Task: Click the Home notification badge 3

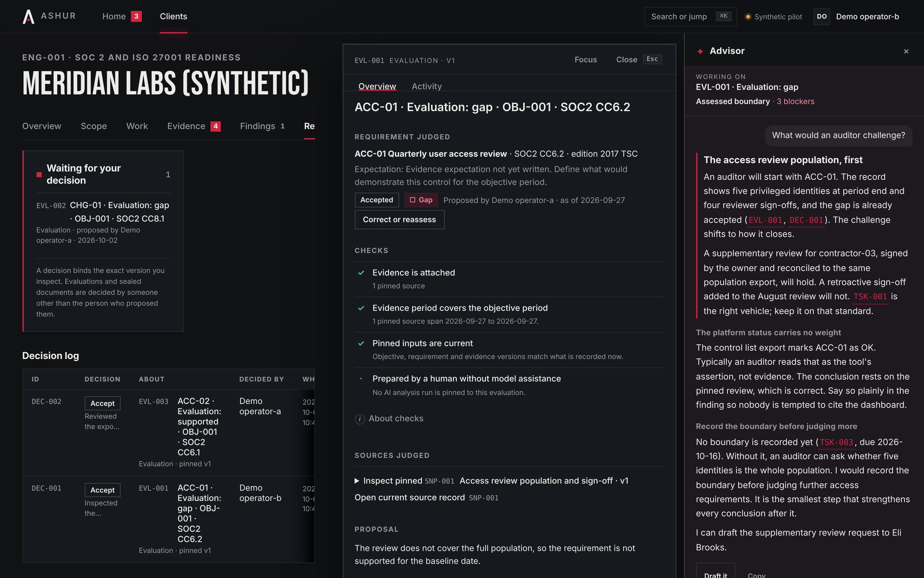Action: click(136, 16)
